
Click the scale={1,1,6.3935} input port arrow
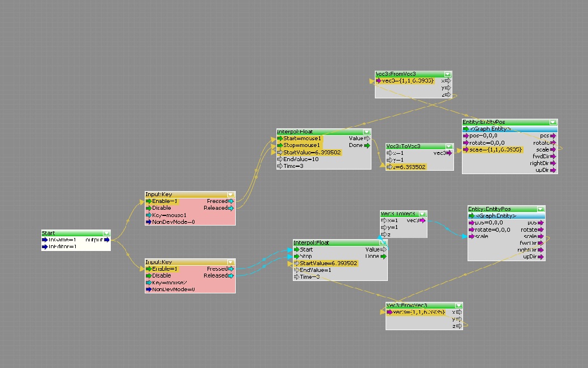(x=466, y=150)
